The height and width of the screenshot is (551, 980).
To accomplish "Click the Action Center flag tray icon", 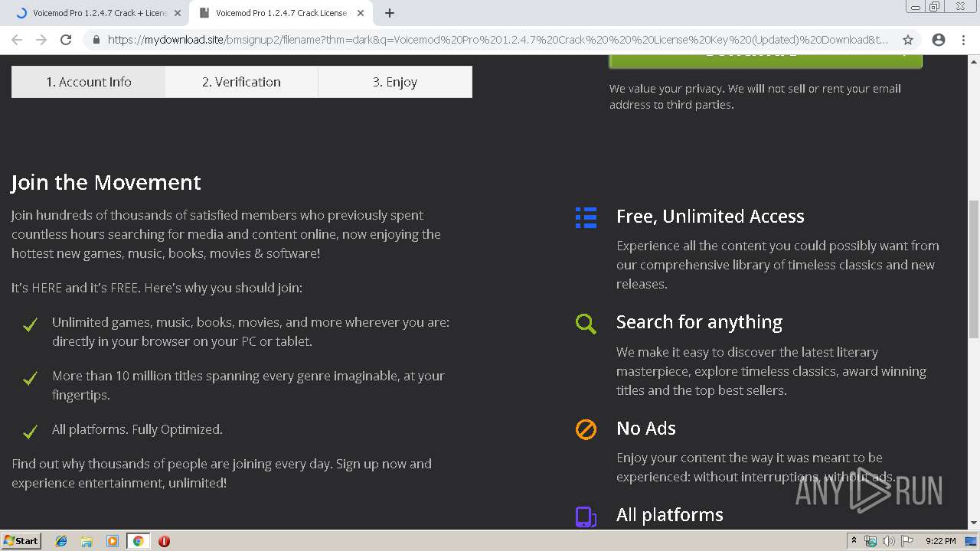I will [907, 541].
